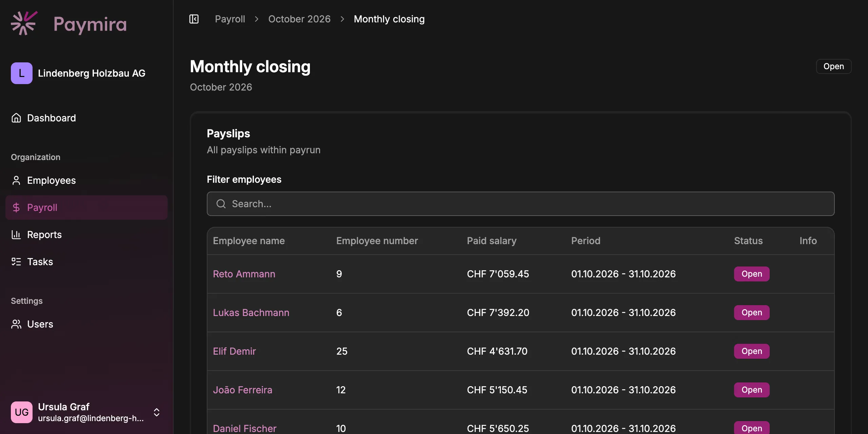
Task: Open the Tasks section
Action: click(86, 262)
